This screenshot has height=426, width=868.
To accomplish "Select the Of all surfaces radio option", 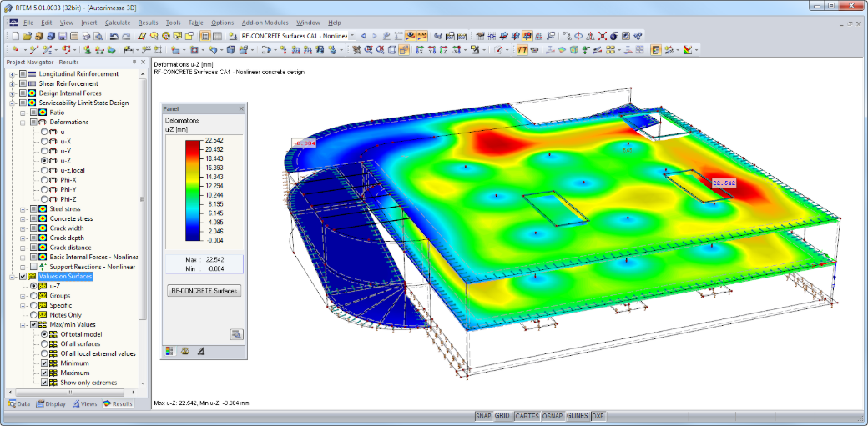I will click(x=44, y=343).
